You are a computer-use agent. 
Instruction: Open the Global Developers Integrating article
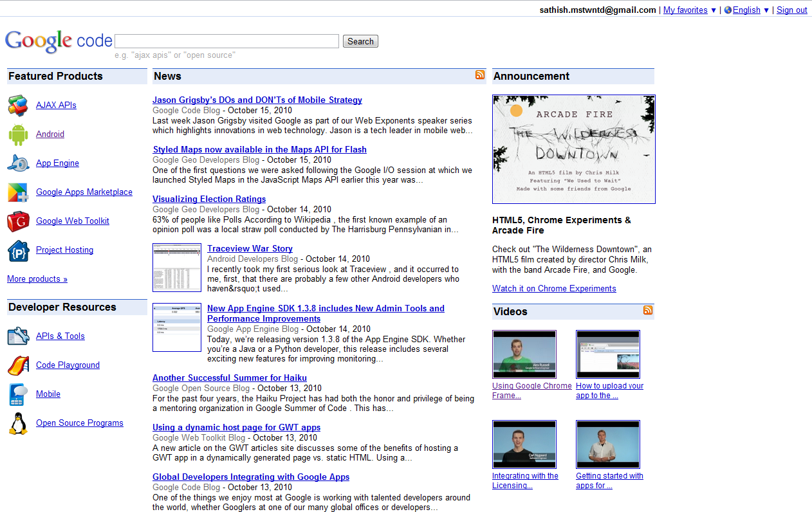click(x=251, y=477)
